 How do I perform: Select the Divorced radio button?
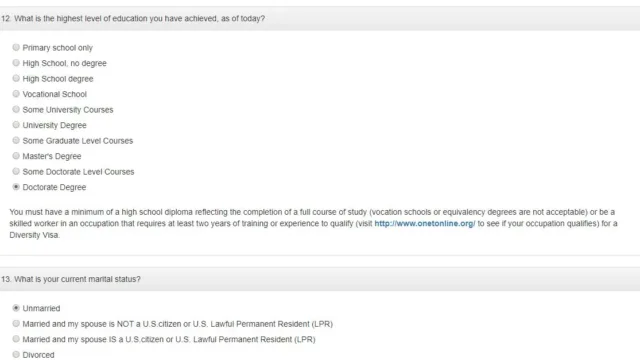pos(16,354)
